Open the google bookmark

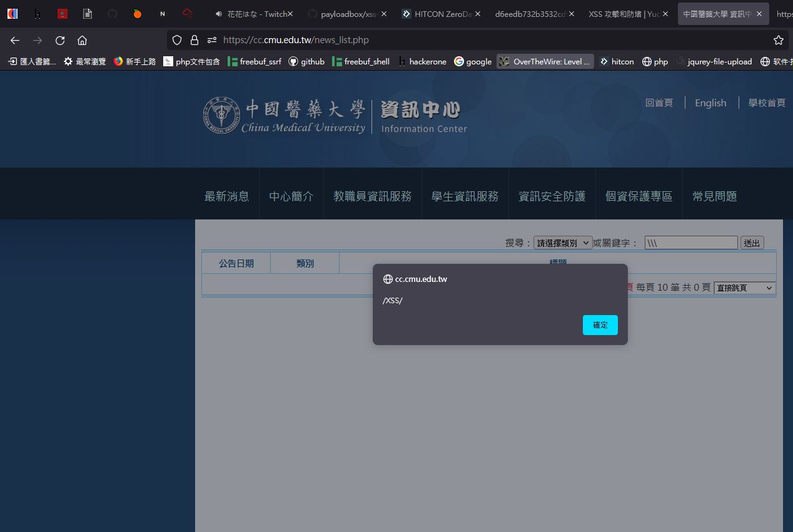473,61
